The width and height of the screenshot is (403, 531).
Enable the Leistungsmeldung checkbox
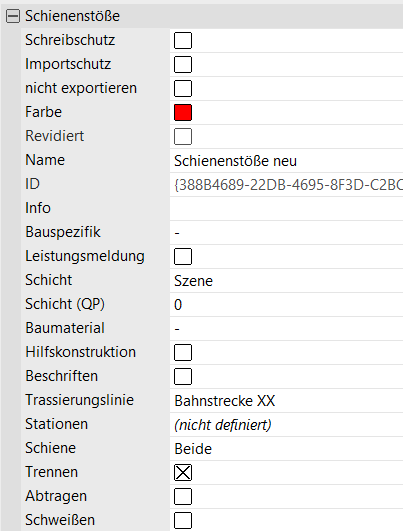pos(183,256)
